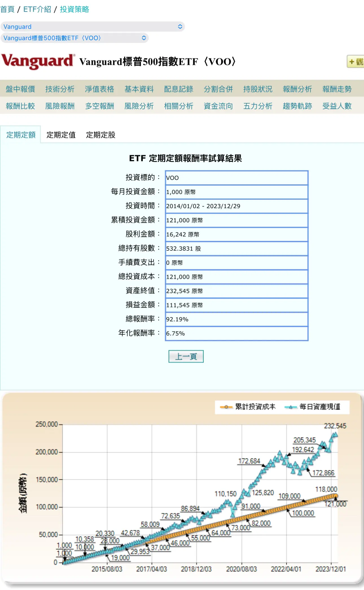Click the ETF 定期定額報酬率試算結果 heading
The image size is (364, 590).
coord(185,158)
